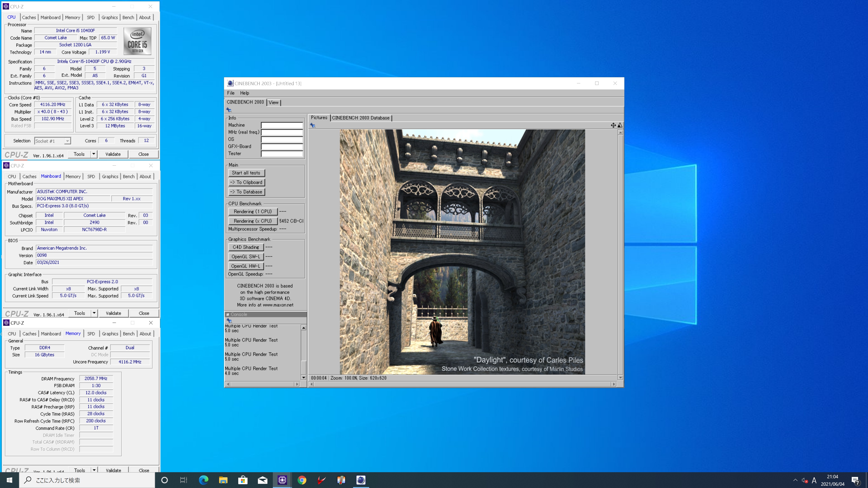Start the OpenGL SW-L test
The image size is (868, 488).
pos(246,257)
